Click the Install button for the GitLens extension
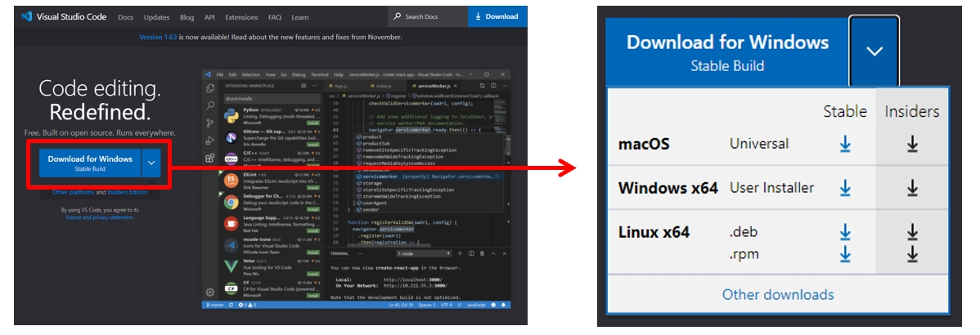 [313, 145]
